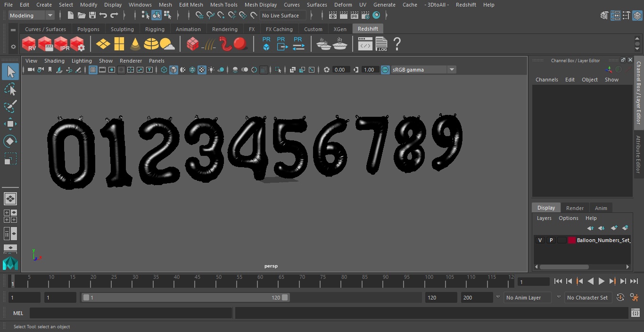This screenshot has width=644, height=332.
Task: Click the range slider bar start handle
Action: 86,298
